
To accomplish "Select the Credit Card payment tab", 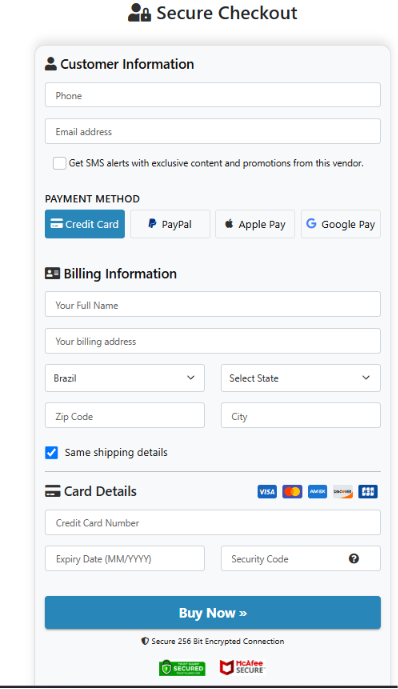I will (x=85, y=224).
